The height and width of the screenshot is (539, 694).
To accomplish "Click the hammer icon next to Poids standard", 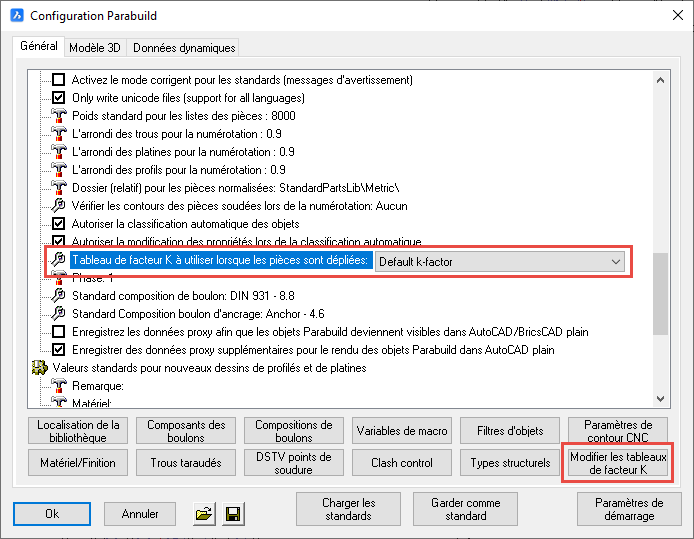I will [58, 116].
